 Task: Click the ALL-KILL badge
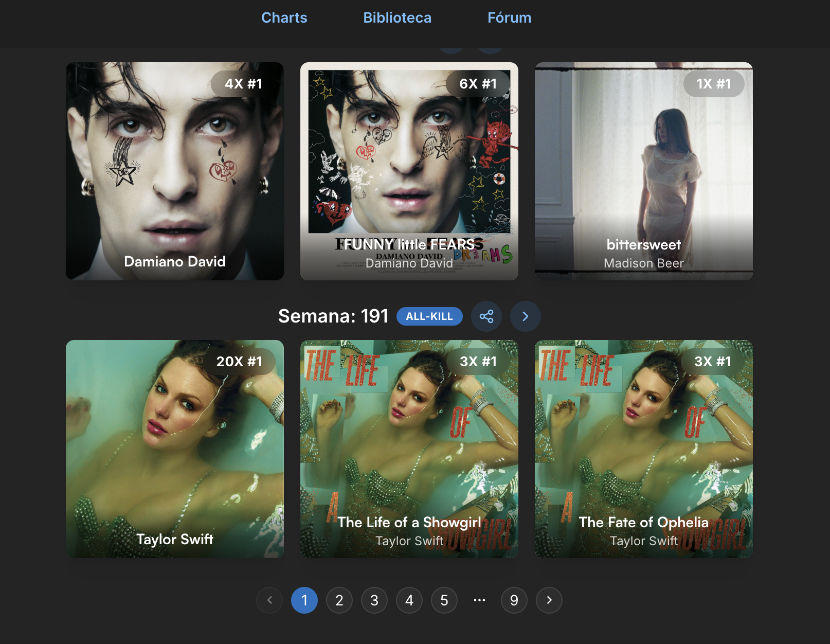(429, 316)
